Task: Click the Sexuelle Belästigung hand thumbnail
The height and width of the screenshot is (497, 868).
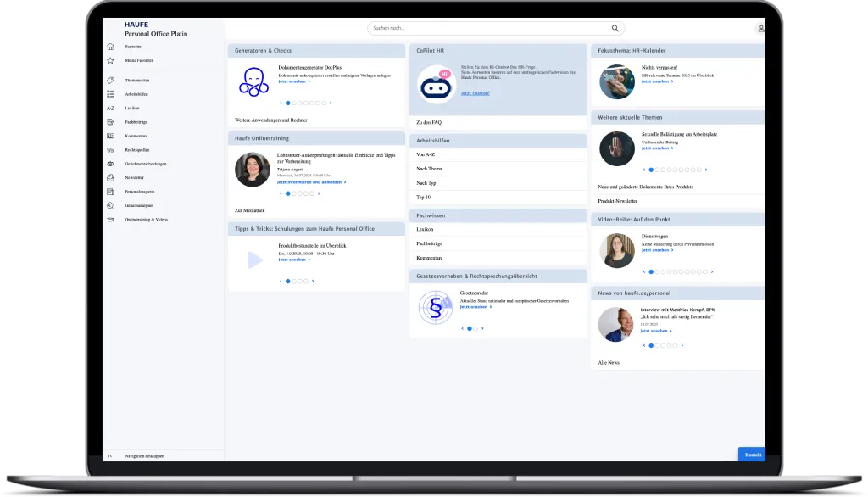Action: (617, 148)
